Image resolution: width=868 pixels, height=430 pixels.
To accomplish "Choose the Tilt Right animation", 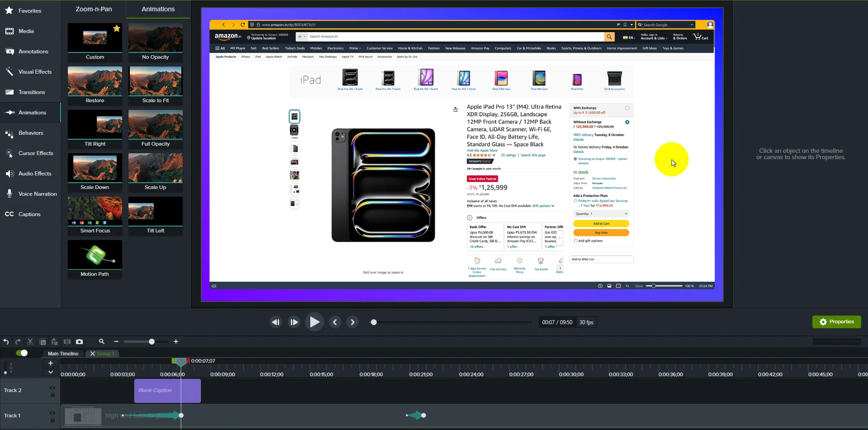I will 95,129.
